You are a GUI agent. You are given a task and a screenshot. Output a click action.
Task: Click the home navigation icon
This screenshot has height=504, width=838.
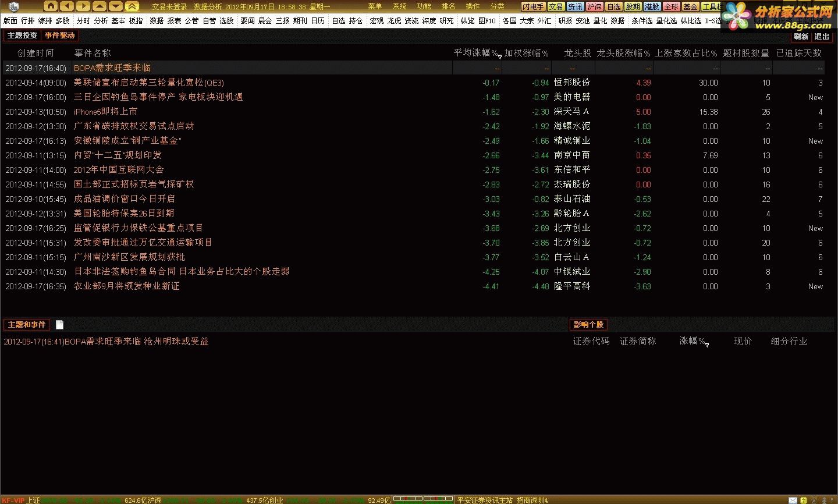[51, 6]
